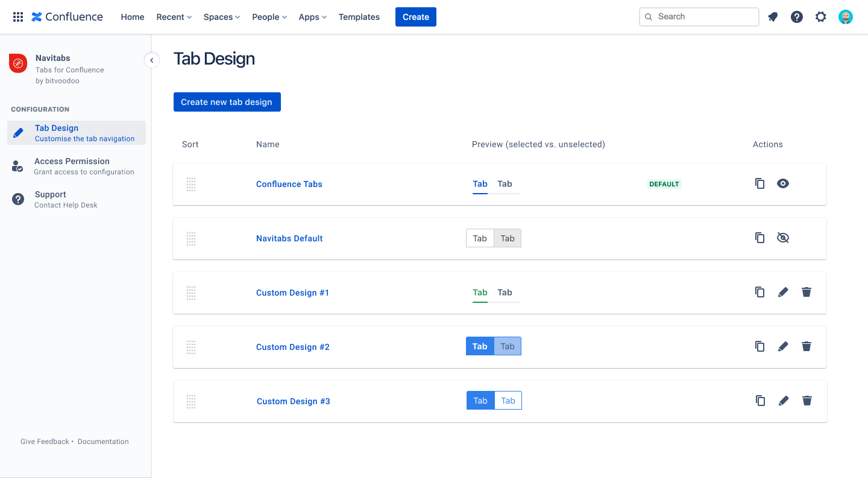Expand the Recent dropdown menu
Image resolution: width=868 pixels, height=479 pixels.
point(174,17)
